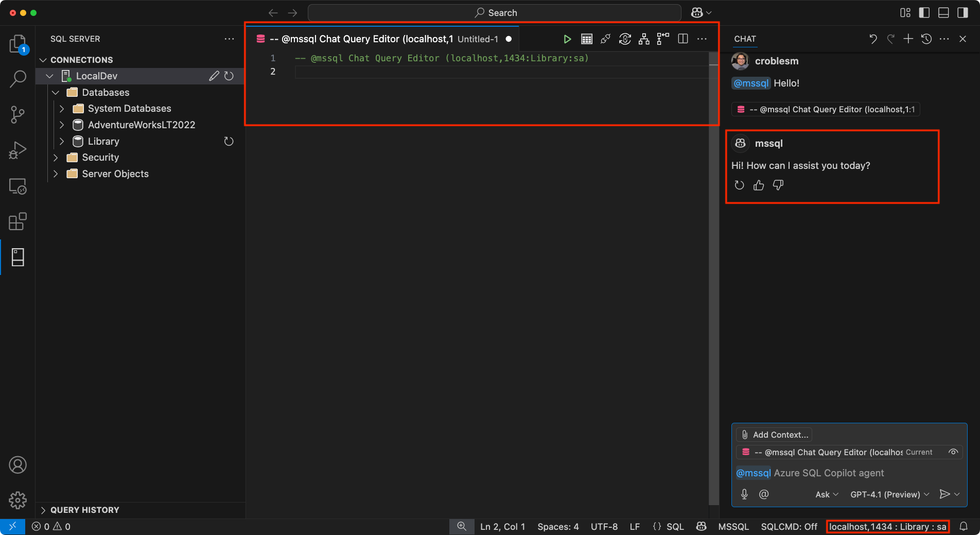Select the mssql Chat Query Editor tab
The image size is (980, 535).
382,39
